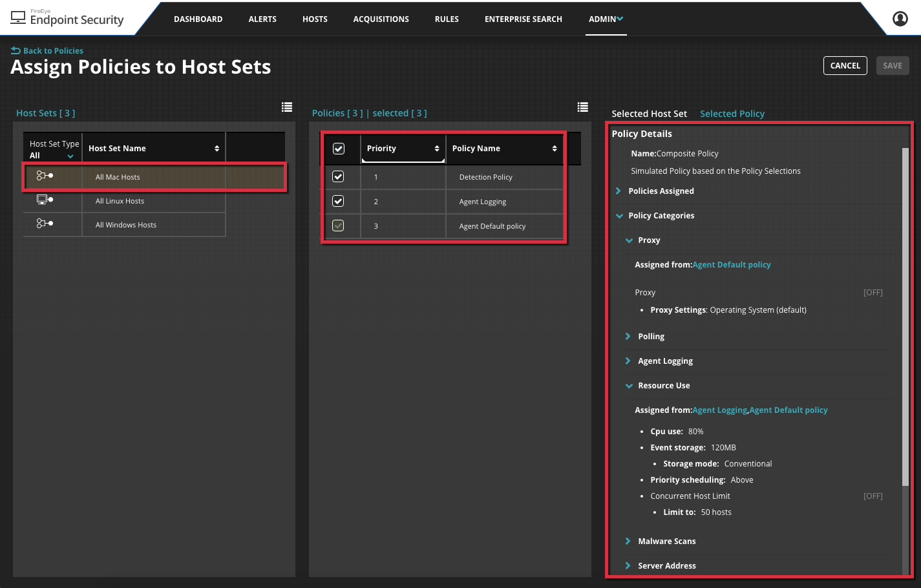Sort policies by Policy Name column arrows

[555, 149]
